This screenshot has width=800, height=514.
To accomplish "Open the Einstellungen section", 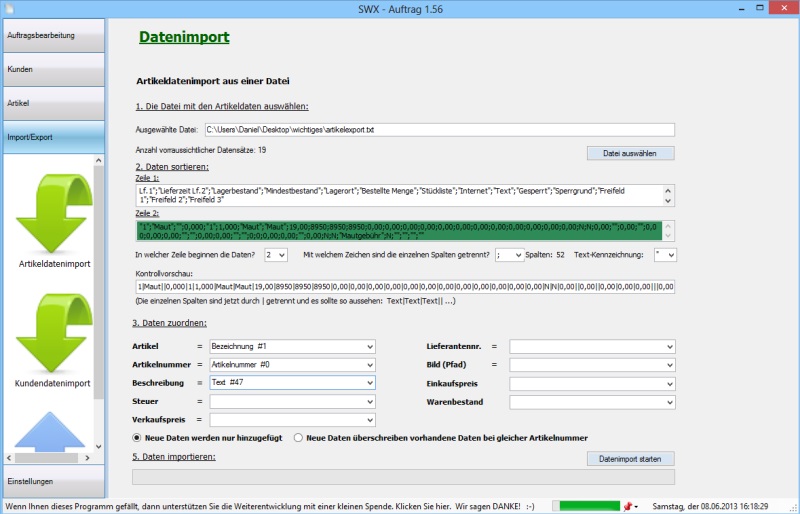I will pyautogui.click(x=53, y=481).
